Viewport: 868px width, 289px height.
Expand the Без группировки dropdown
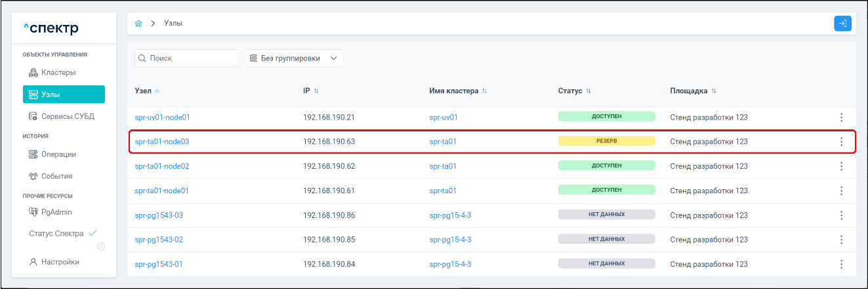[294, 58]
